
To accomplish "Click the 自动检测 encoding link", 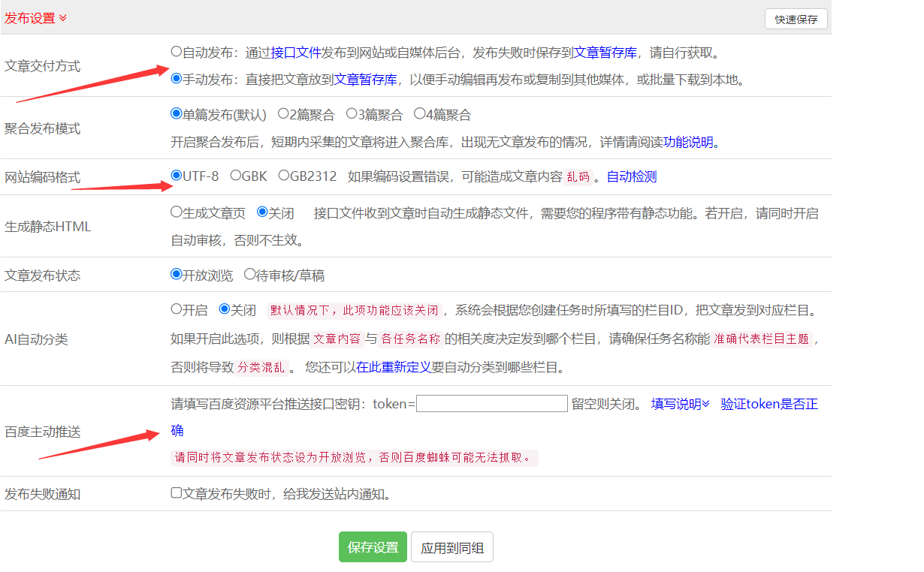I will (631, 176).
